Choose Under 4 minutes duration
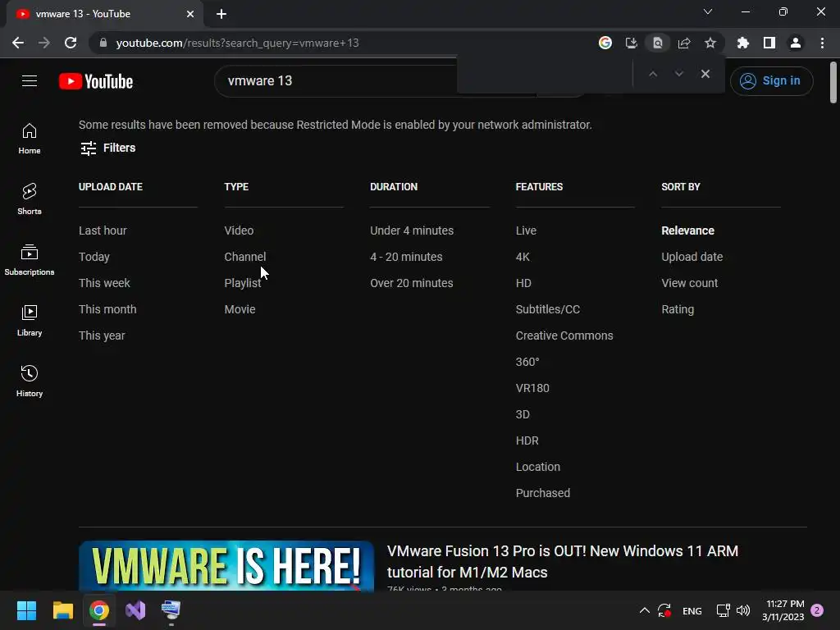The width and height of the screenshot is (840, 630). click(x=412, y=231)
